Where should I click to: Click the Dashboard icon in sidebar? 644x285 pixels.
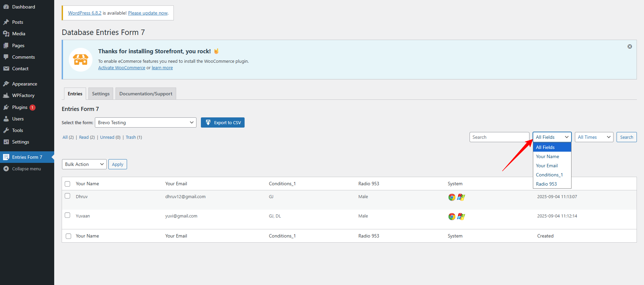[x=6, y=7]
